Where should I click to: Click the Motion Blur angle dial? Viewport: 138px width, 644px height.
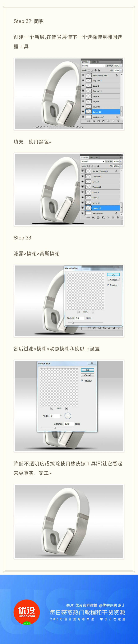pyautogui.click(x=68, y=416)
